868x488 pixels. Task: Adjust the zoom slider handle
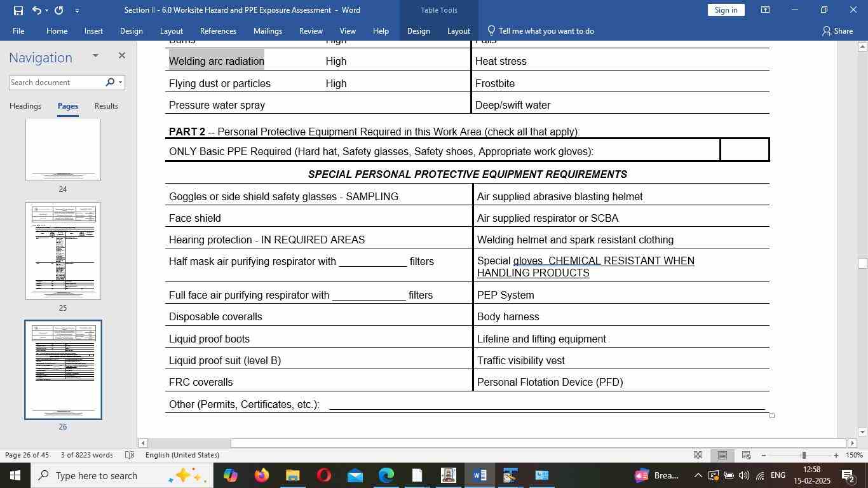[x=804, y=455]
